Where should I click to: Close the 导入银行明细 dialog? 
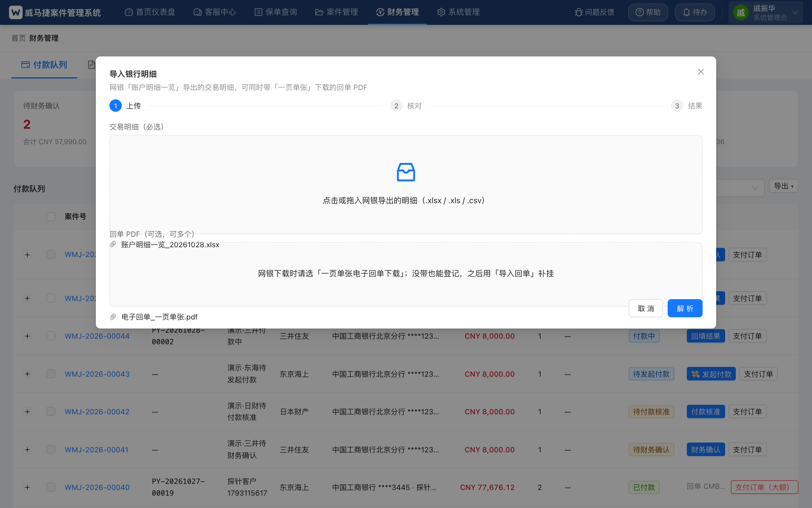[701, 71]
